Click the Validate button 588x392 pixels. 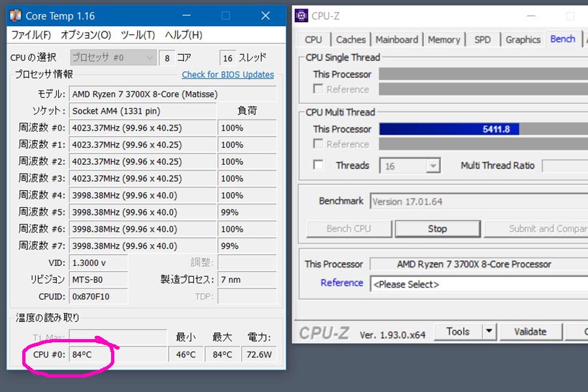point(531,332)
